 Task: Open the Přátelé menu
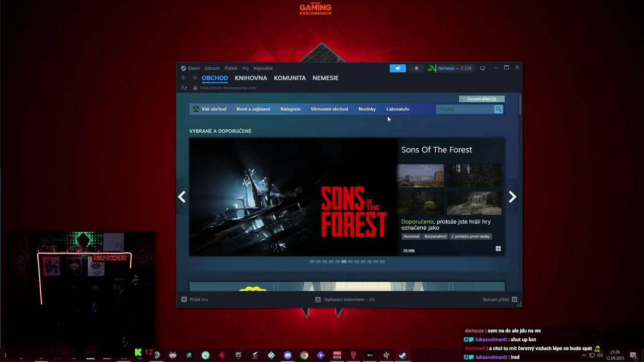[231, 68]
